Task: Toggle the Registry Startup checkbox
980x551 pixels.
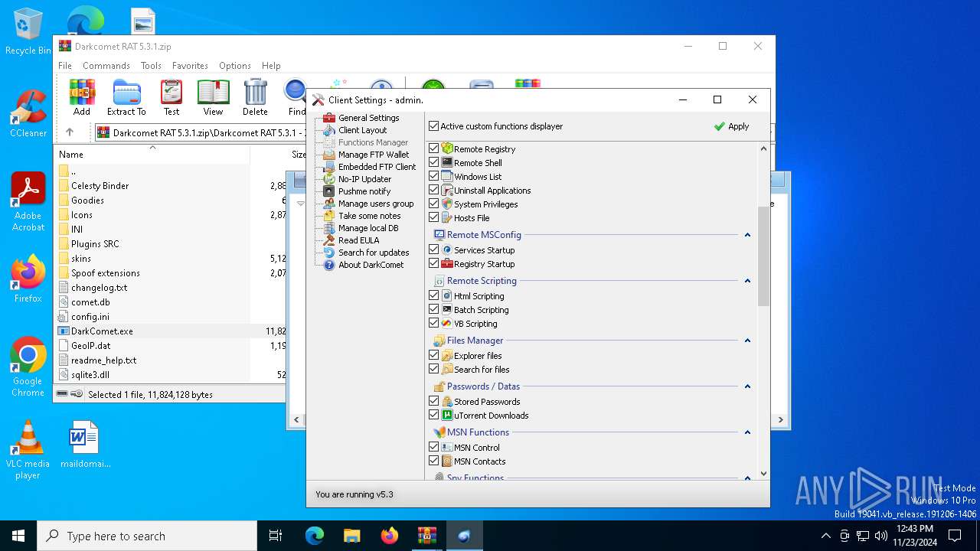Action: [x=434, y=263]
